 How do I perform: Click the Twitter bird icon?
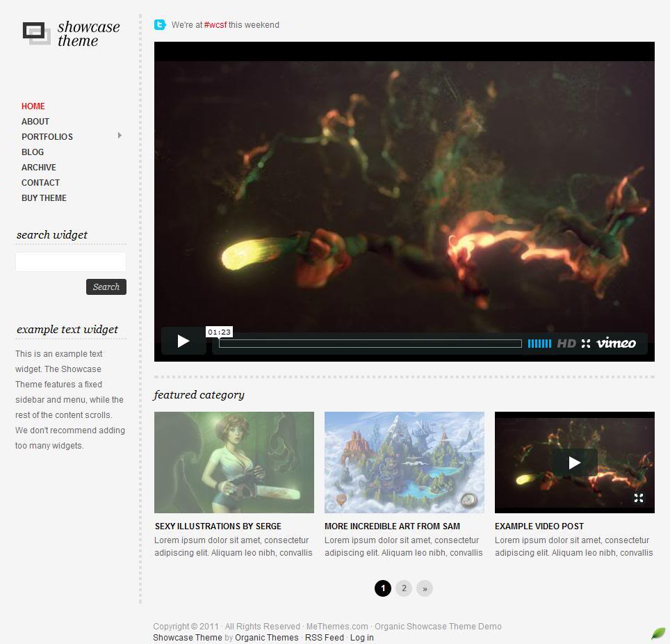click(160, 25)
